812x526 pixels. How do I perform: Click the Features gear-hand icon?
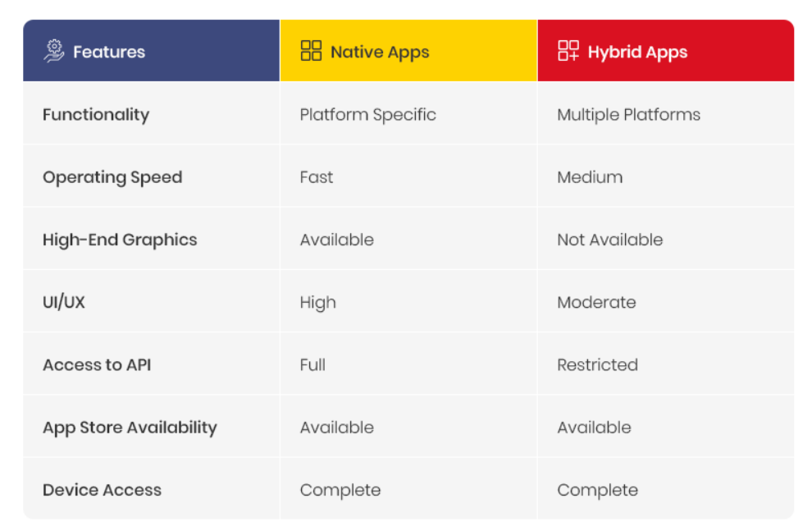tap(54, 52)
